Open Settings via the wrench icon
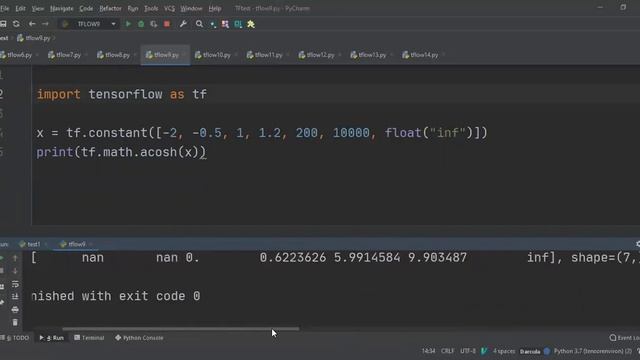Image resolution: width=640 pixels, height=360 pixels. pyautogui.click(x=183, y=24)
